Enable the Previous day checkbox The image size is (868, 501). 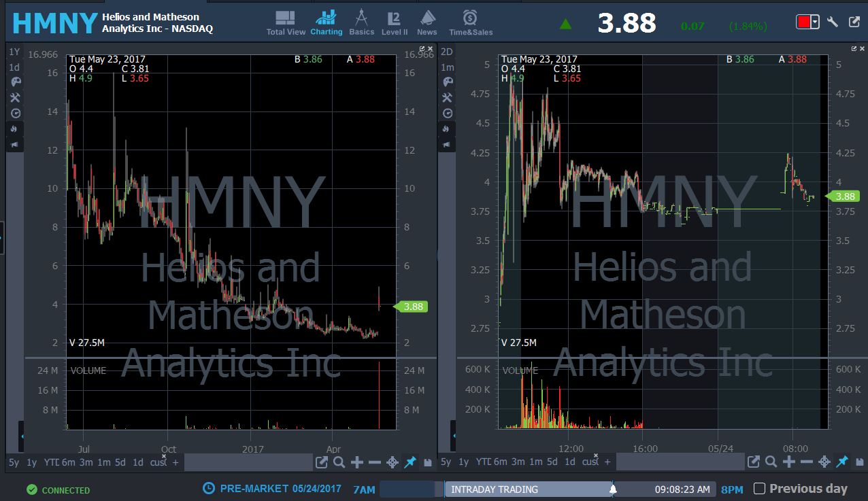coord(760,489)
